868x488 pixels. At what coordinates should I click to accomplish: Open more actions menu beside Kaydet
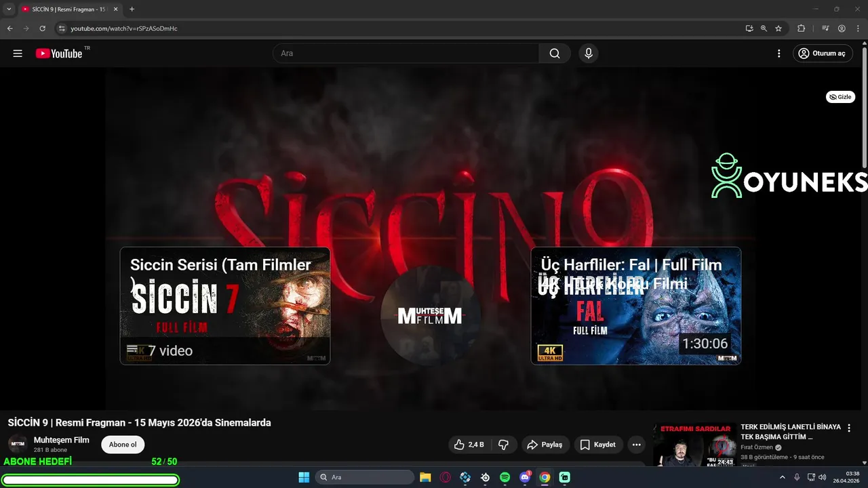(636, 445)
